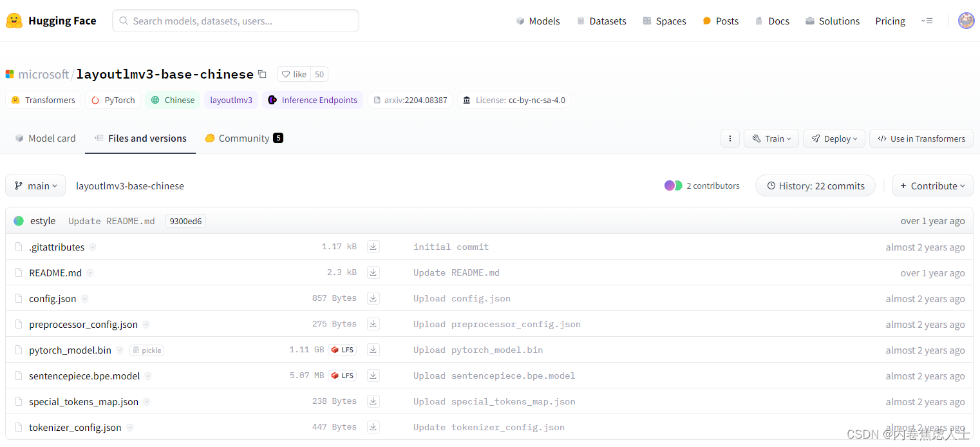Open Spaces in the top navigation
980x447 pixels.
click(664, 21)
